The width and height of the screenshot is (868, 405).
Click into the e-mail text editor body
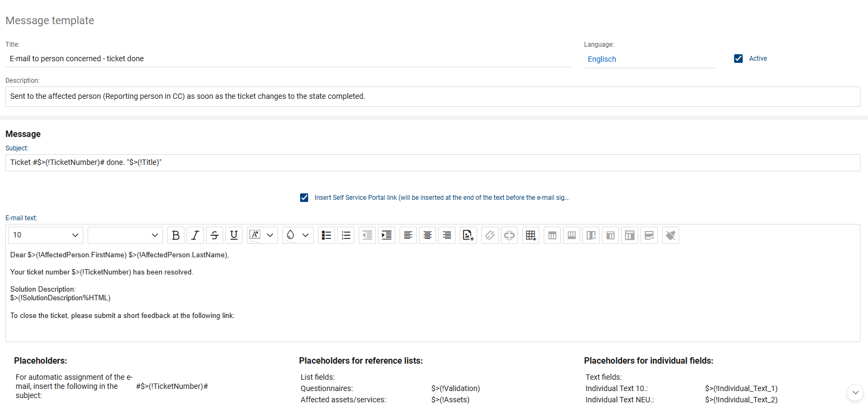coord(433,293)
